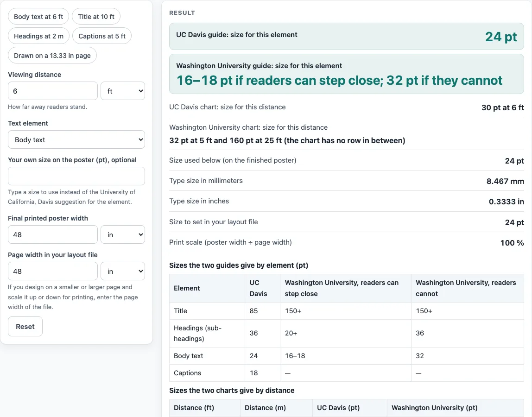Click the '0.3333 in' type size value
Image resolution: width=532 pixels, height=417 pixels.
(506, 202)
